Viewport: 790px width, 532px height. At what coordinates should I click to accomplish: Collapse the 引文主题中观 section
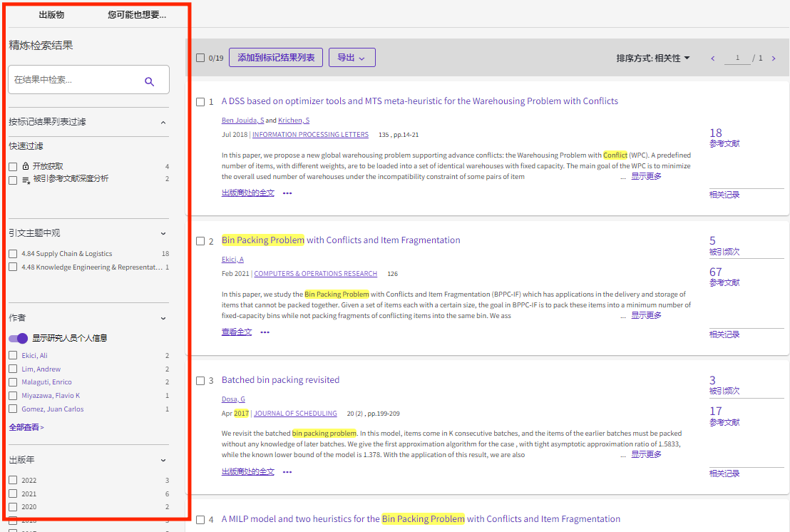(163, 233)
